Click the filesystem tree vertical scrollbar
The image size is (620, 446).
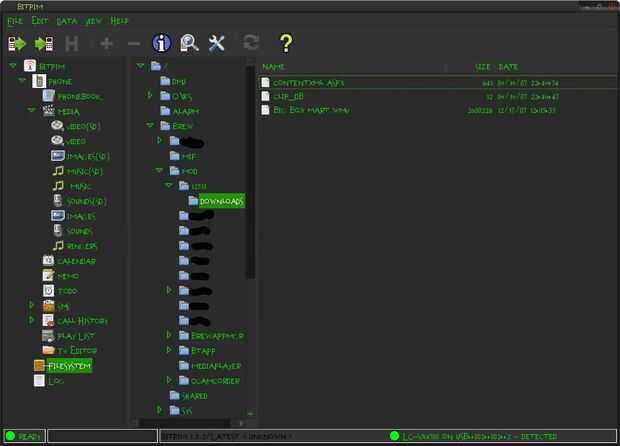tap(250, 172)
